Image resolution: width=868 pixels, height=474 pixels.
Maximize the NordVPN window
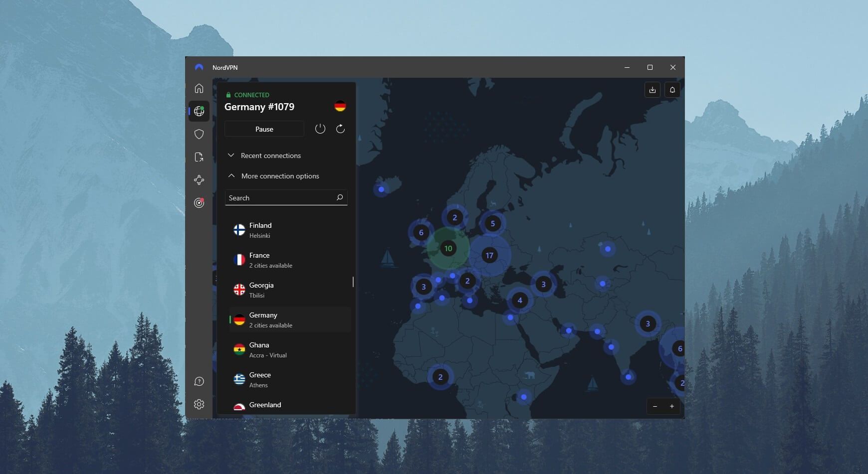[650, 67]
